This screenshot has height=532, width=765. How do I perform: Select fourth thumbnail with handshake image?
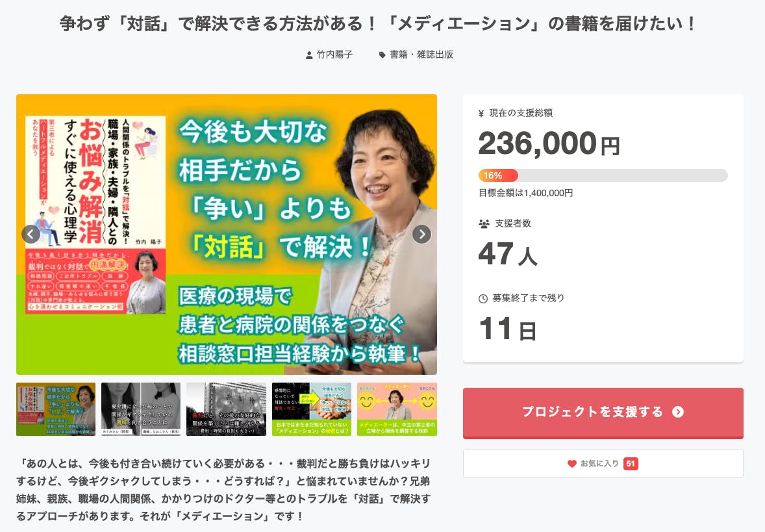click(311, 409)
